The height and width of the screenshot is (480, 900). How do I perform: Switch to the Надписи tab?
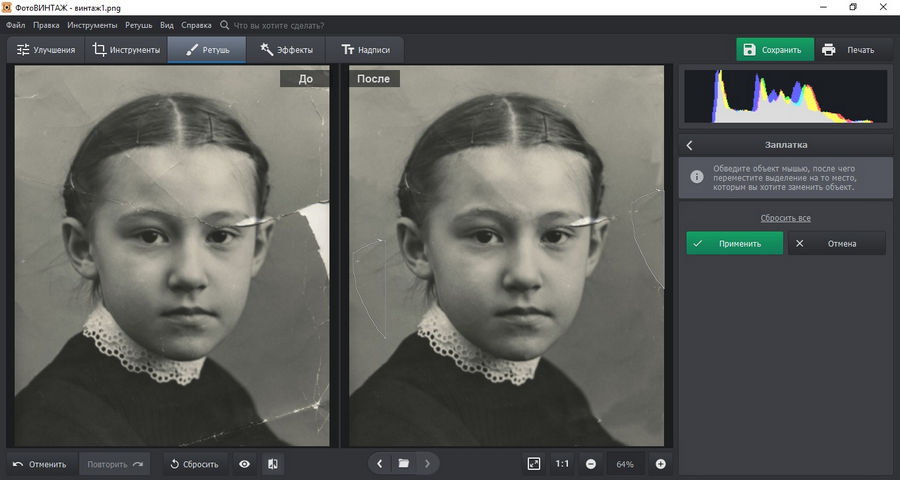(365, 50)
